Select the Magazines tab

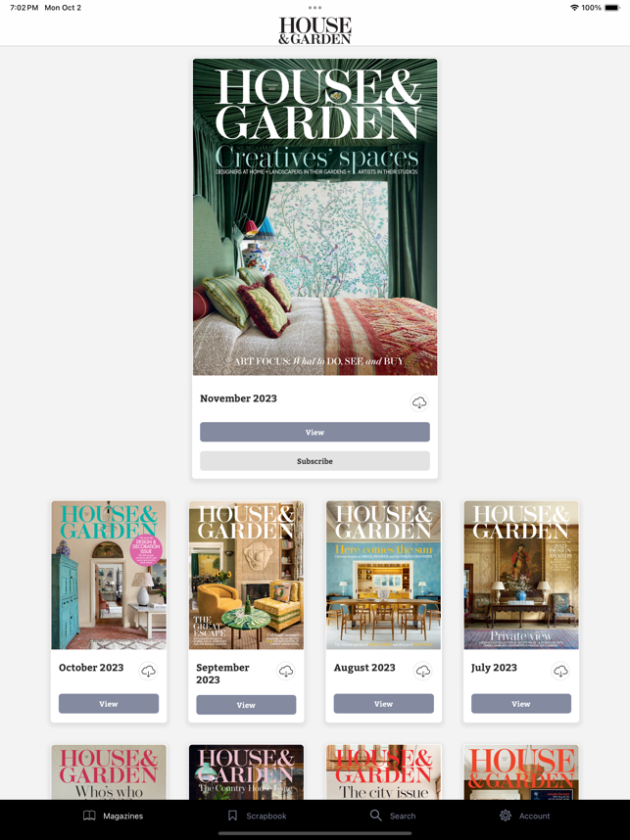tap(113, 816)
